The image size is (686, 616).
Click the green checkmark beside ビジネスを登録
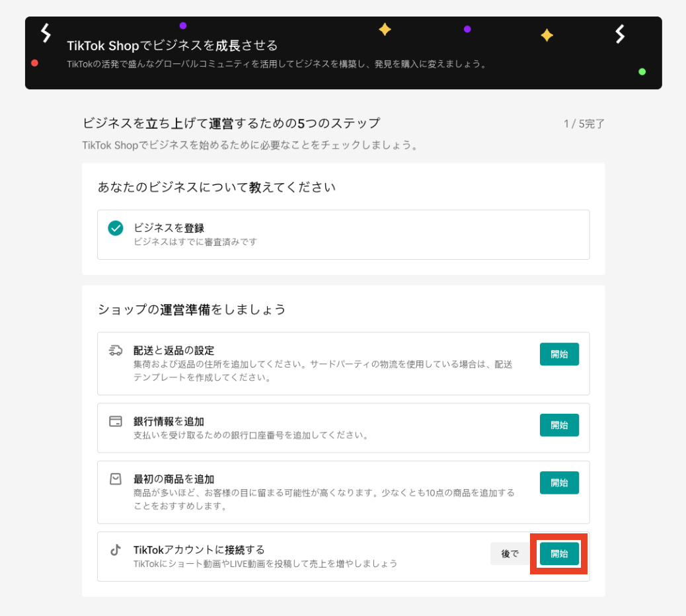tap(116, 228)
